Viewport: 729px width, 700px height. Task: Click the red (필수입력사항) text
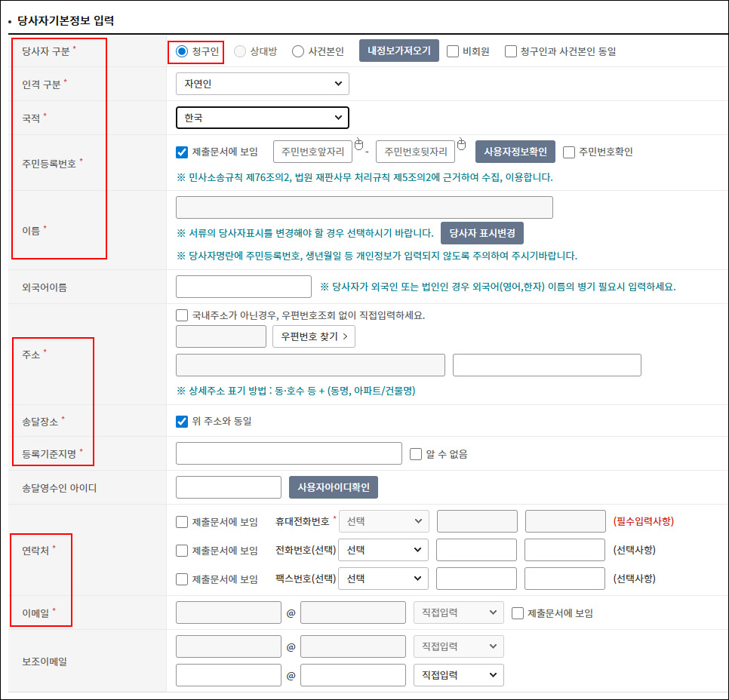(644, 521)
